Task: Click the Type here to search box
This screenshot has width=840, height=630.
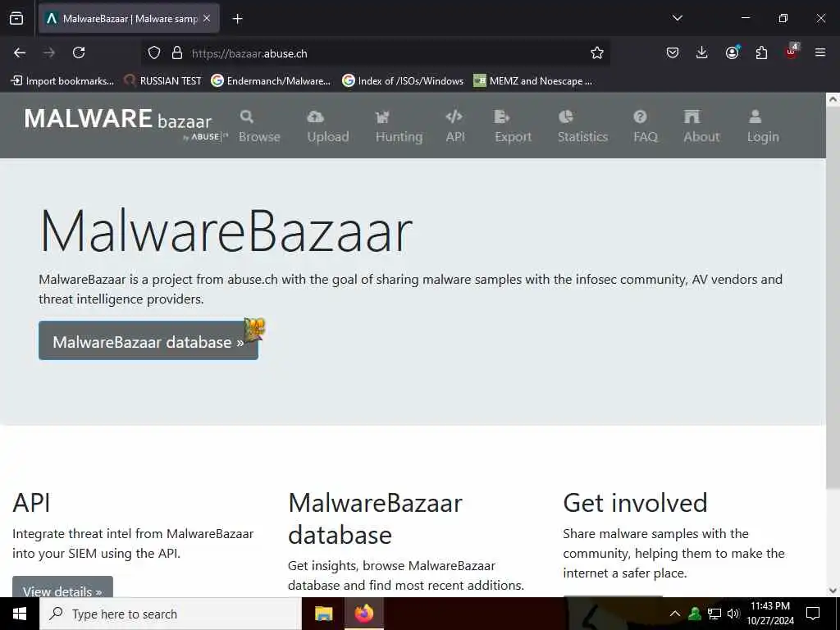Action: tap(171, 614)
